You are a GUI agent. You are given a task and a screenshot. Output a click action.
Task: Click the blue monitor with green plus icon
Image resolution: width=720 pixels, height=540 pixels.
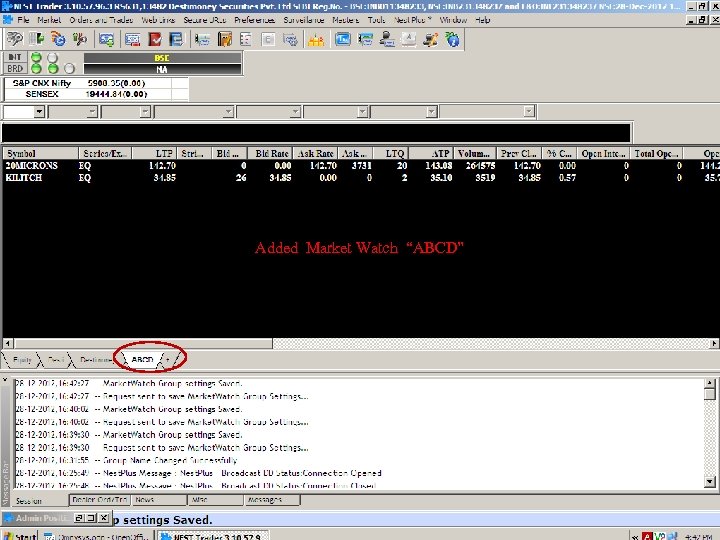(107, 39)
